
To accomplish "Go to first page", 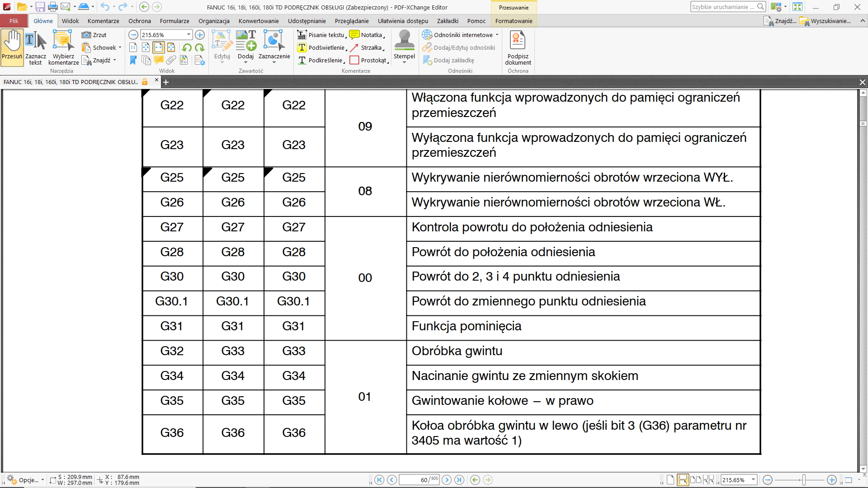I will pyautogui.click(x=379, y=480).
